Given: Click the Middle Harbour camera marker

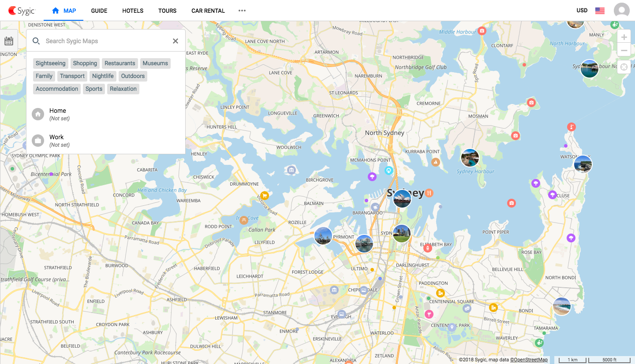Looking at the screenshot, I should (482, 31).
